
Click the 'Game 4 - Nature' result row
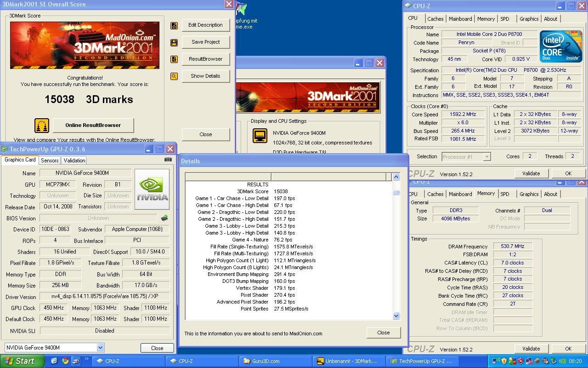(x=289, y=240)
